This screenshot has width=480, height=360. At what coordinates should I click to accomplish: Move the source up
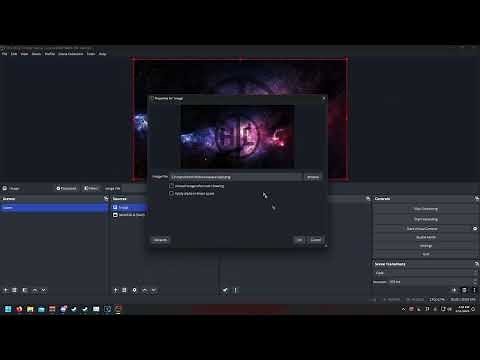(x=145, y=290)
